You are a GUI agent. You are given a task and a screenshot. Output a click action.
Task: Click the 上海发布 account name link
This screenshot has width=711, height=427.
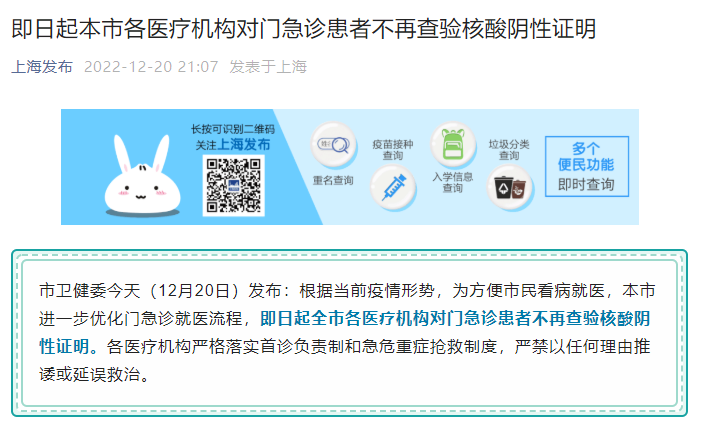click(x=42, y=67)
